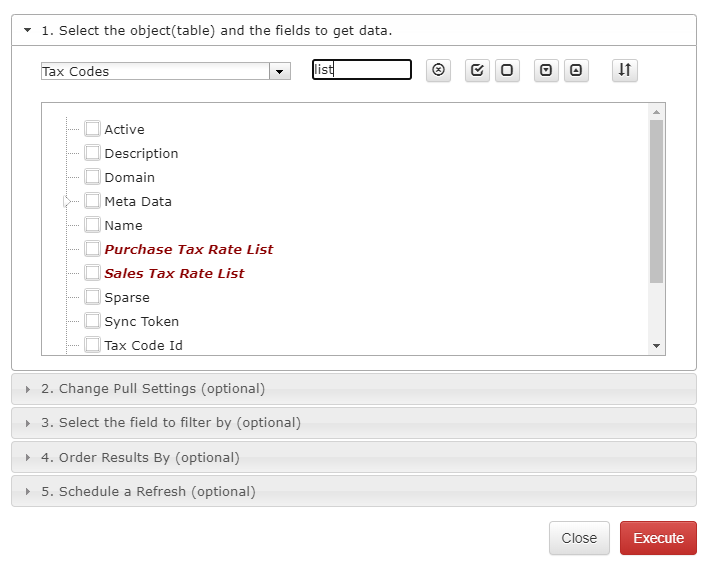
Task: Tick the Sales Tax Rate List checkbox
Action: [92, 273]
